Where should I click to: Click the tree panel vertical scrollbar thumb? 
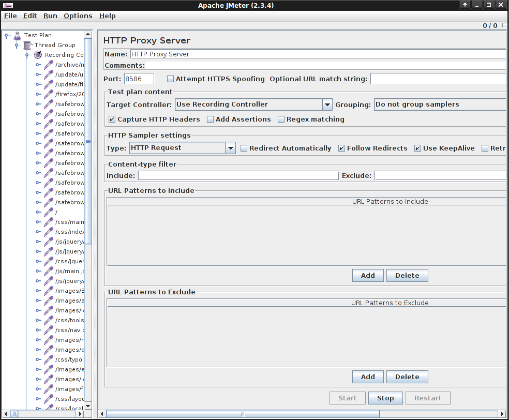(88, 141)
